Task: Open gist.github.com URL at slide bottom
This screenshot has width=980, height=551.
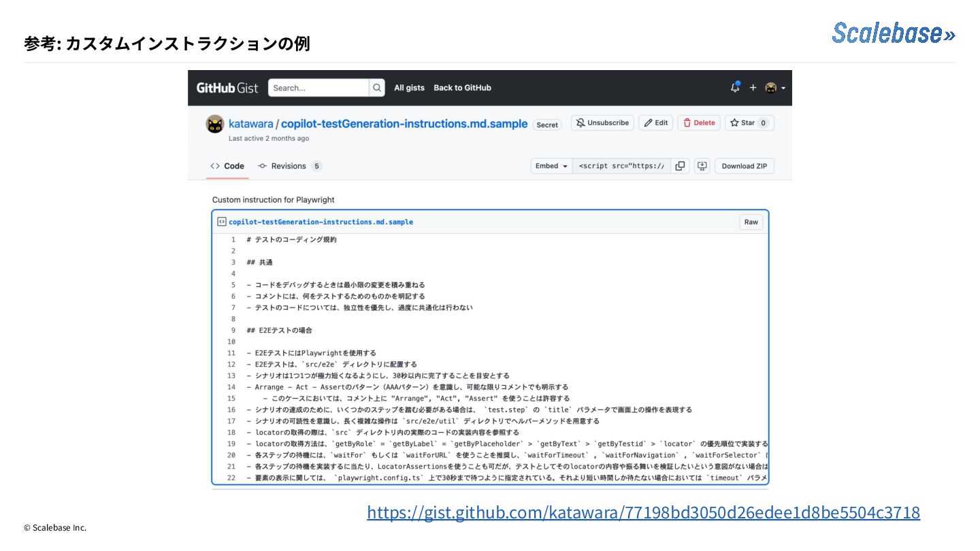Action: 643,512
